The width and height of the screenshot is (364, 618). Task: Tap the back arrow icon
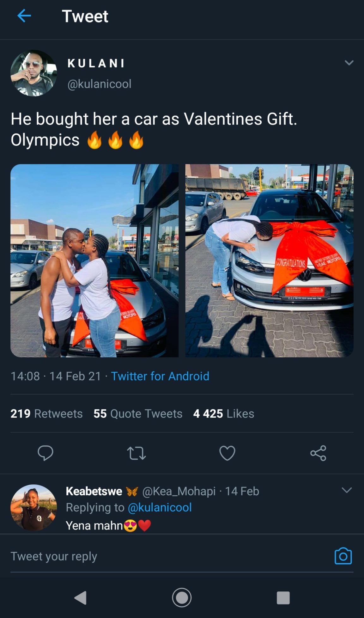coord(24,16)
